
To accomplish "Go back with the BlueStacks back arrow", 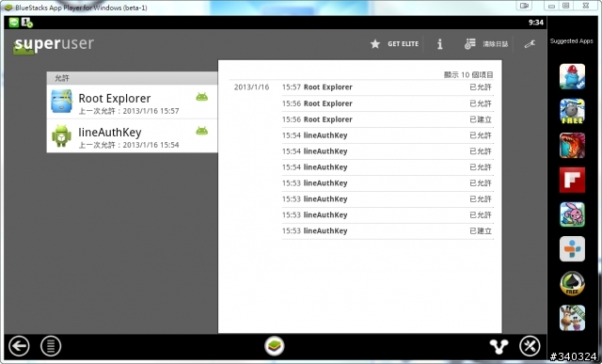I will click(x=19, y=346).
